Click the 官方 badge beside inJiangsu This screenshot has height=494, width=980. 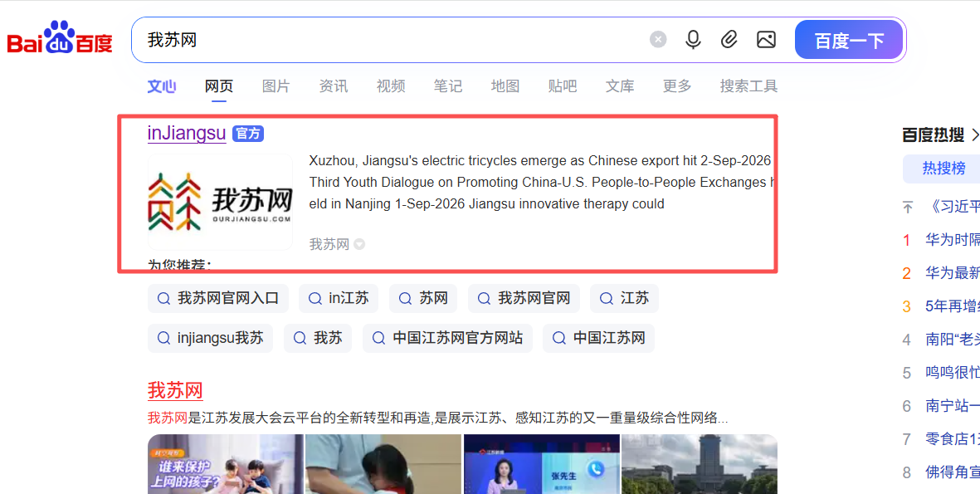point(248,134)
